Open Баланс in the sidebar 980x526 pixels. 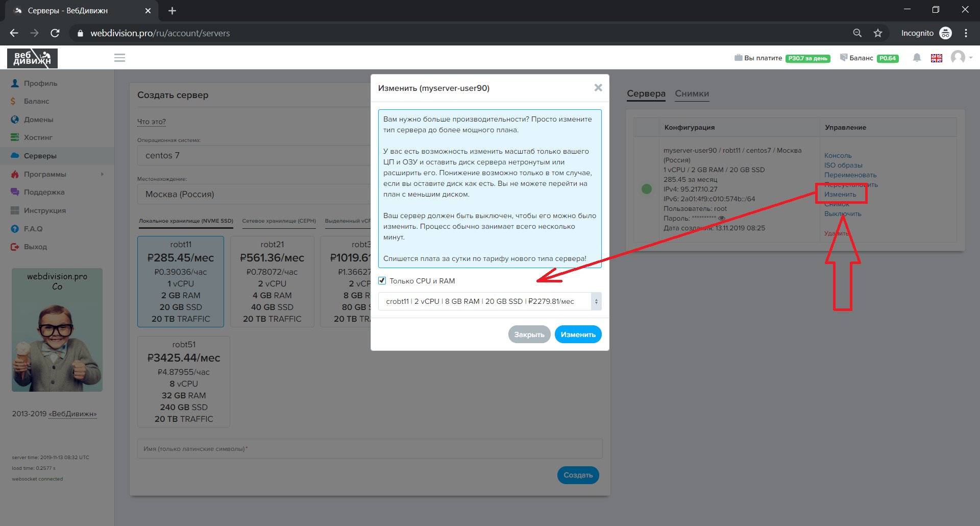point(36,101)
